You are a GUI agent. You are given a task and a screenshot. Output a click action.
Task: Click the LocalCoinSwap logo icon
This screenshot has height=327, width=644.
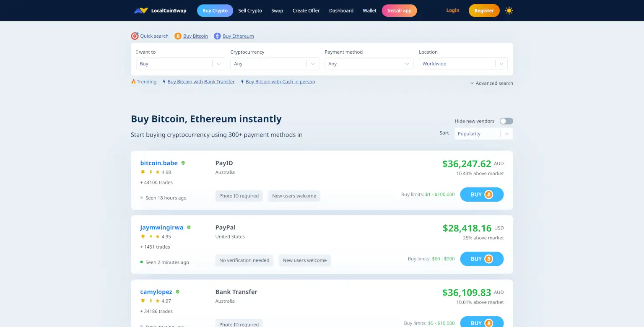(141, 10)
